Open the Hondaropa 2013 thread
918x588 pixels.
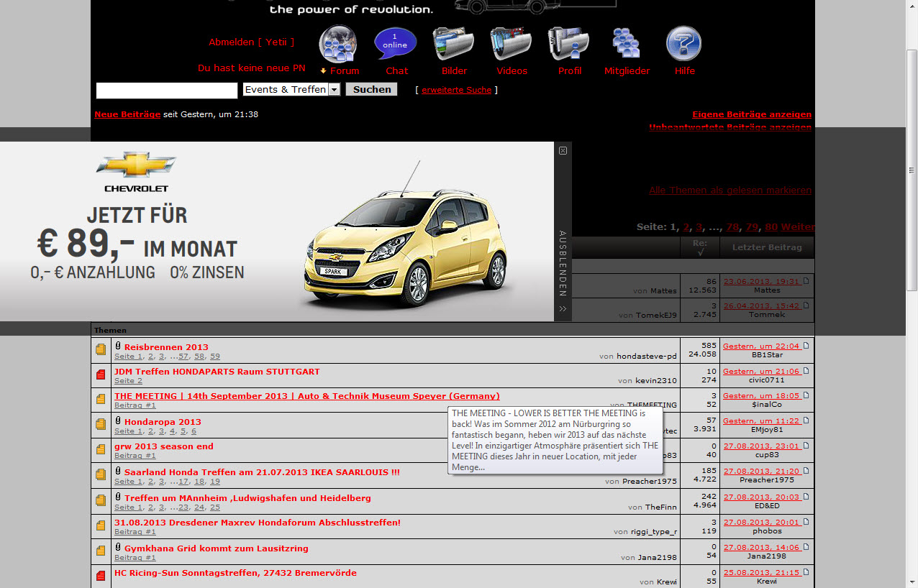[x=163, y=422]
